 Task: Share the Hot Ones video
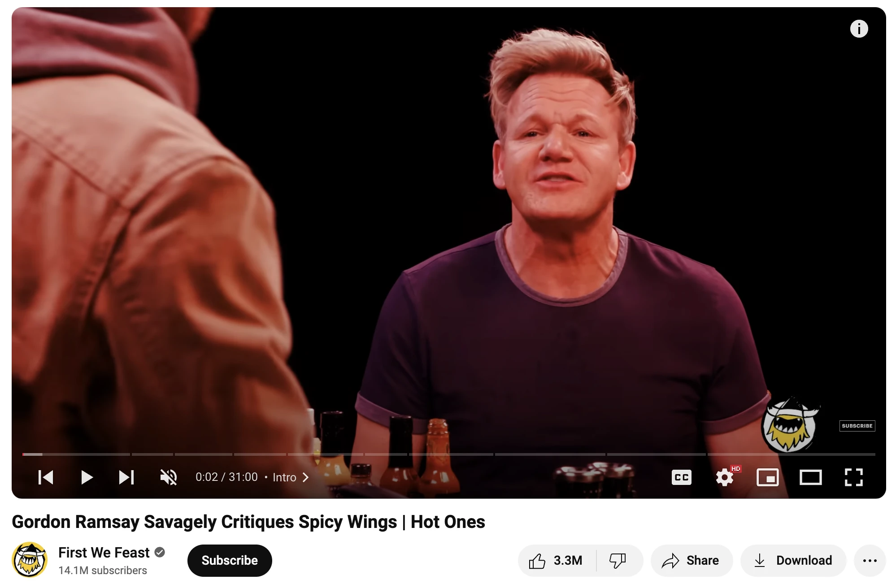(x=691, y=561)
